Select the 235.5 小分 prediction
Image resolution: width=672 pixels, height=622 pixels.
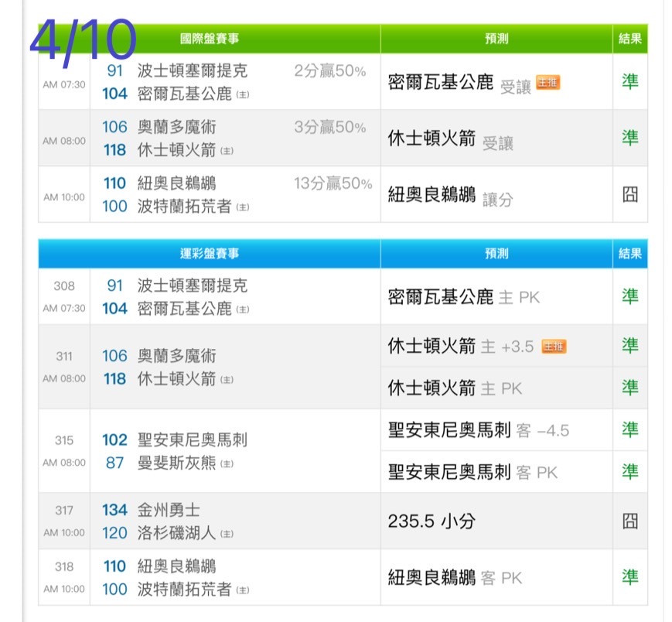(x=432, y=521)
